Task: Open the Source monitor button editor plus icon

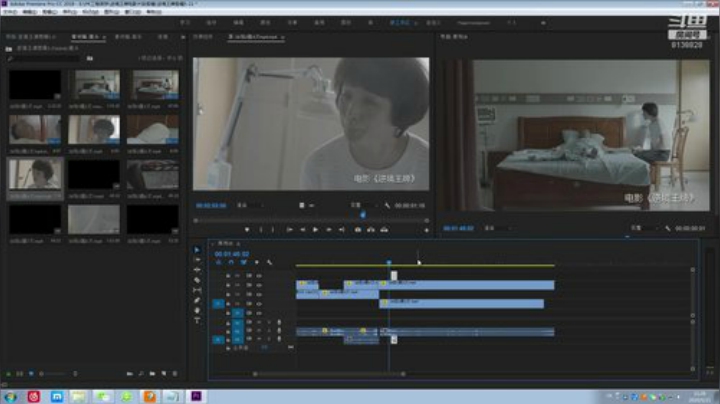Action: (x=427, y=230)
